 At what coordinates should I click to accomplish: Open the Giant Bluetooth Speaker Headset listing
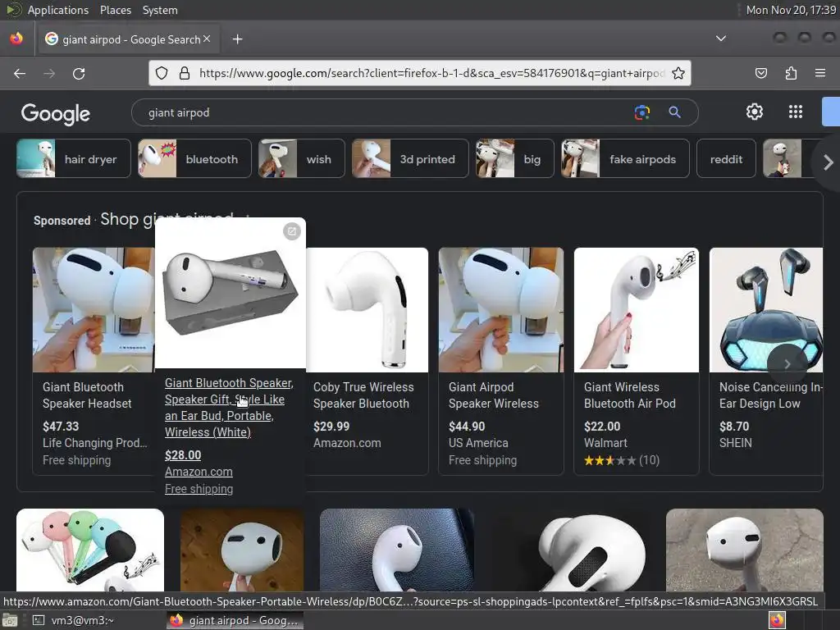(87, 395)
